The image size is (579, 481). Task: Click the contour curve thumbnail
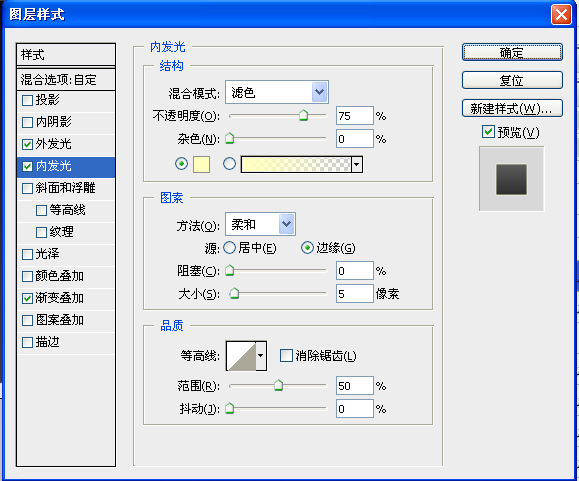tap(241, 356)
